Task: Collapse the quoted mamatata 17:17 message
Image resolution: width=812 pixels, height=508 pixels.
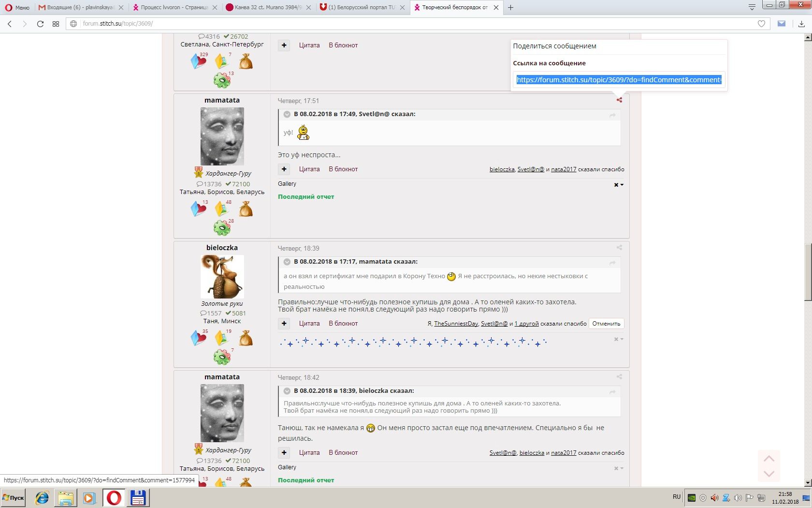Action: (287, 262)
